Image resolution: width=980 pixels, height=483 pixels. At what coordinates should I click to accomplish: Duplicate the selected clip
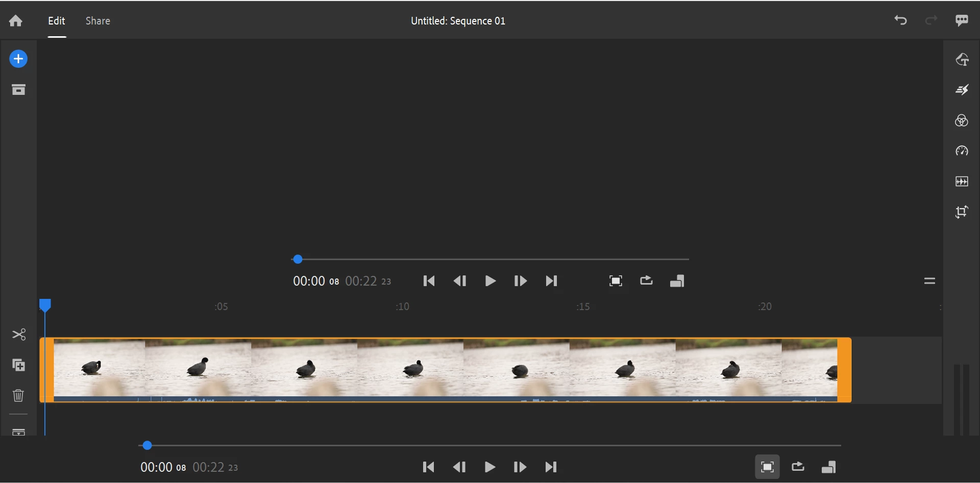(19, 365)
